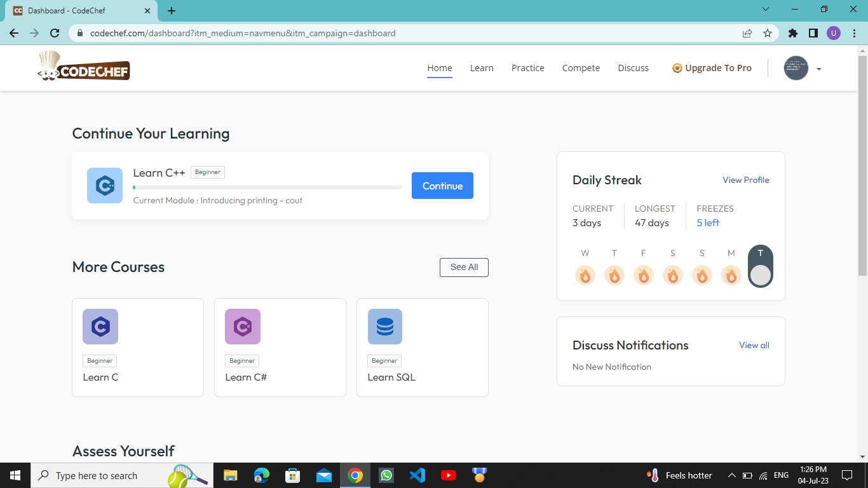Click Wednesday's streak flame icon
Screen dimensions: 868x488
click(x=585, y=275)
